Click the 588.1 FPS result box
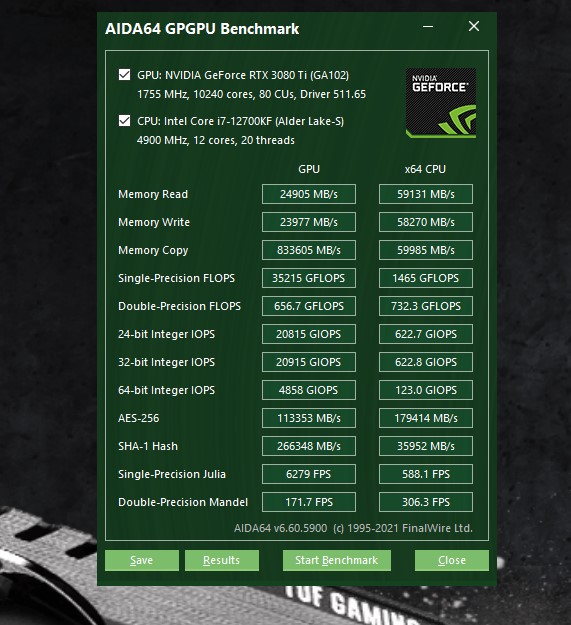This screenshot has width=571, height=625. pos(426,474)
